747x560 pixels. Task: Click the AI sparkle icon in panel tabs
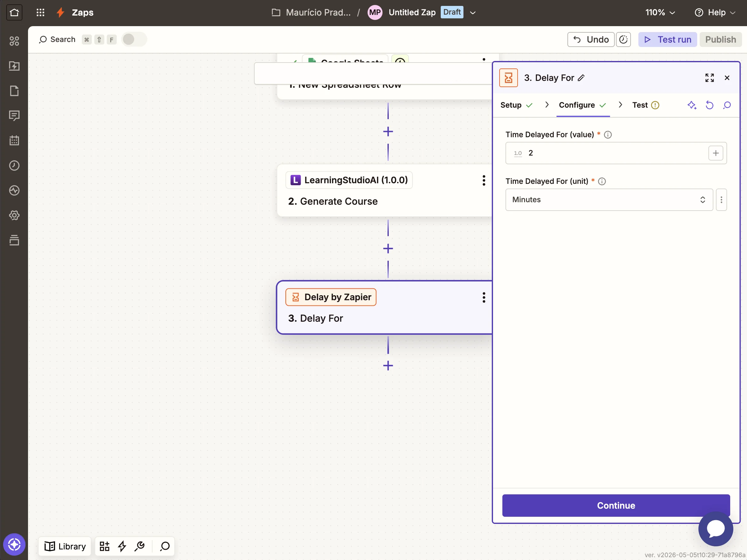(692, 105)
